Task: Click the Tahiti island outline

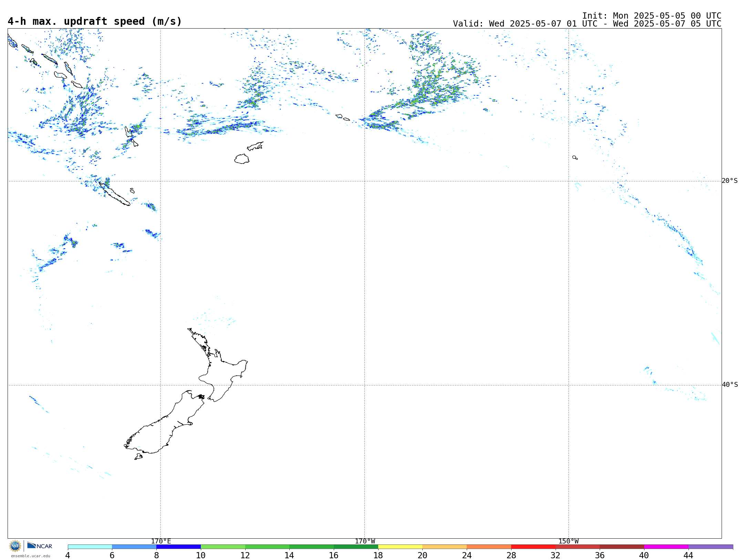Action: click(x=575, y=157)
